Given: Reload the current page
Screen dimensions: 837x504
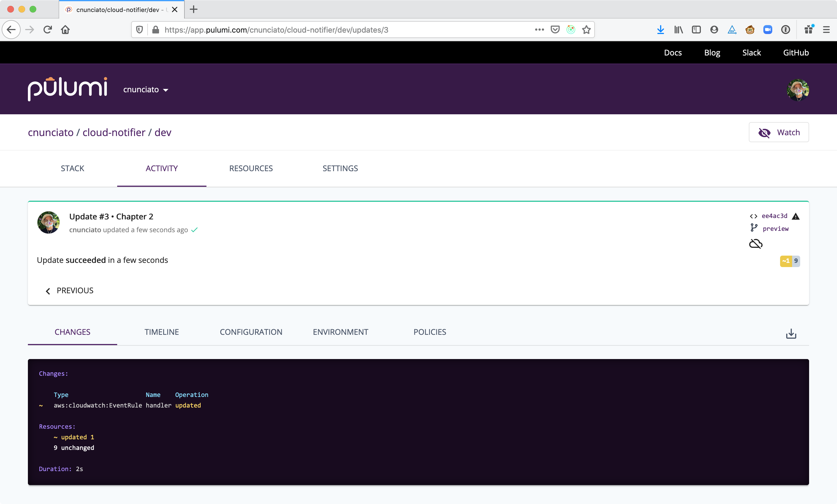Looking at the screenshot, I should (47, 30).
